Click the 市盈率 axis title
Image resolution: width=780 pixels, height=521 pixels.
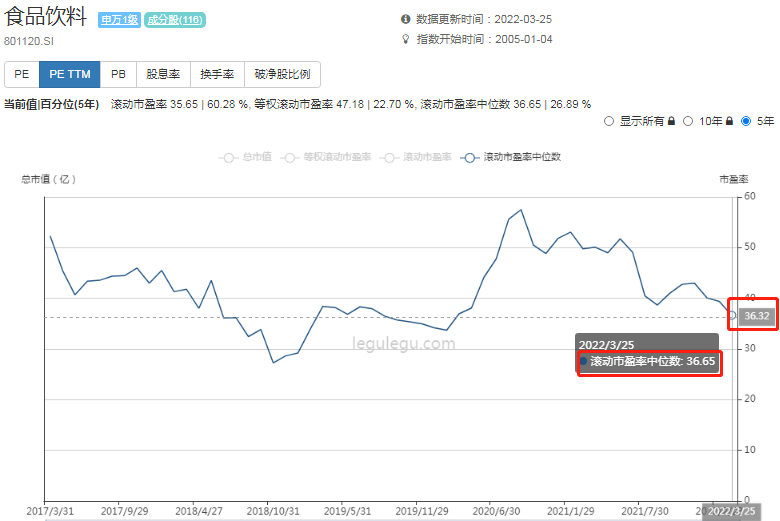(734, 179)
